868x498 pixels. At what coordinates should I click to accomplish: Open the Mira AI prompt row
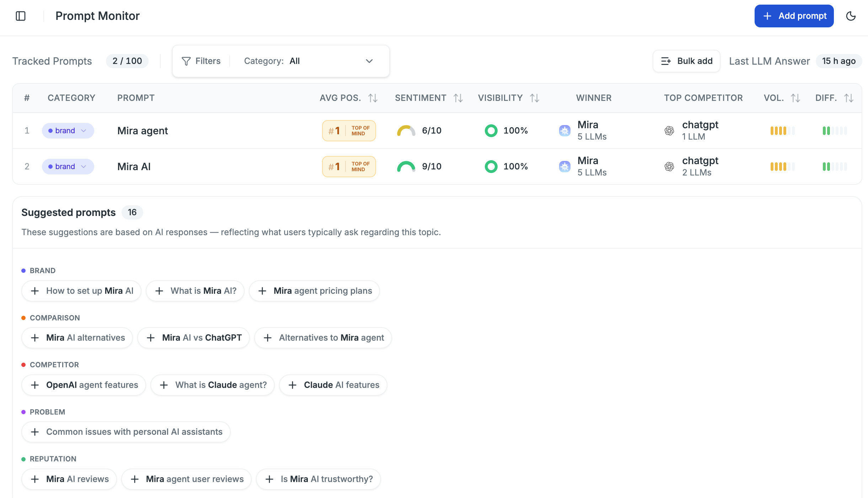point(437,167)
